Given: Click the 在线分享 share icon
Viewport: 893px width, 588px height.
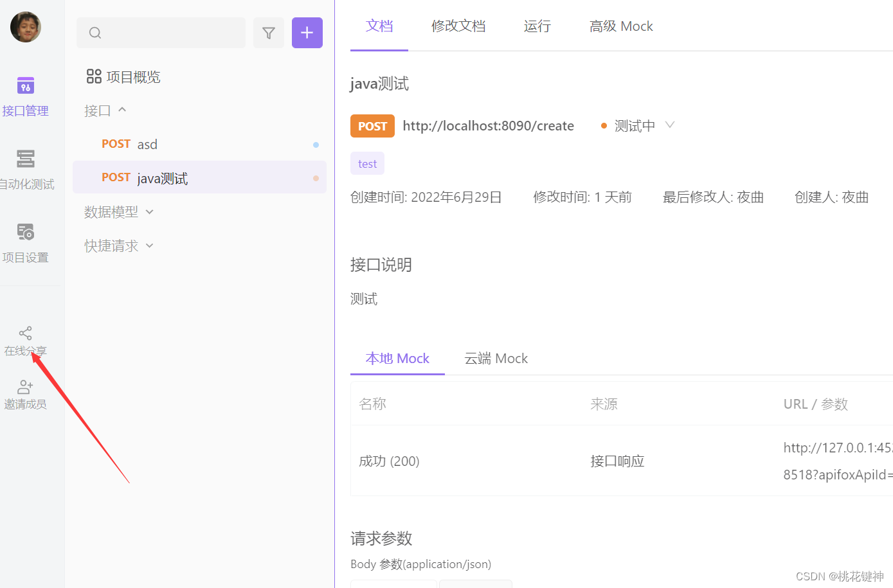Looking at the screenshot, I should 26,333.
